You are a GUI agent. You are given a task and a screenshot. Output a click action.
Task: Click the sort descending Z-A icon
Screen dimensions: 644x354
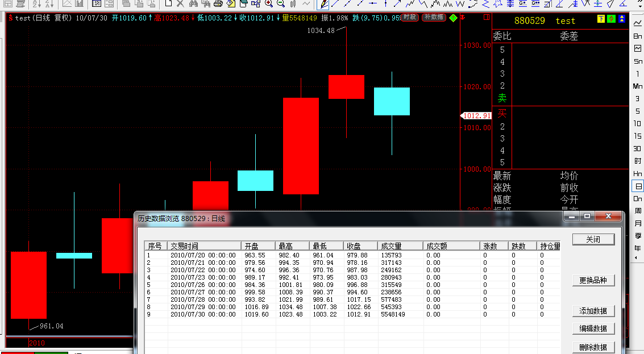49,4
